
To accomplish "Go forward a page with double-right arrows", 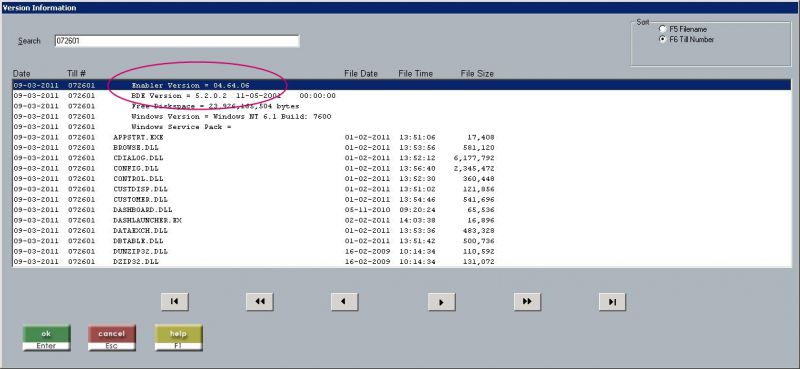I will click(x=527, y=302).
